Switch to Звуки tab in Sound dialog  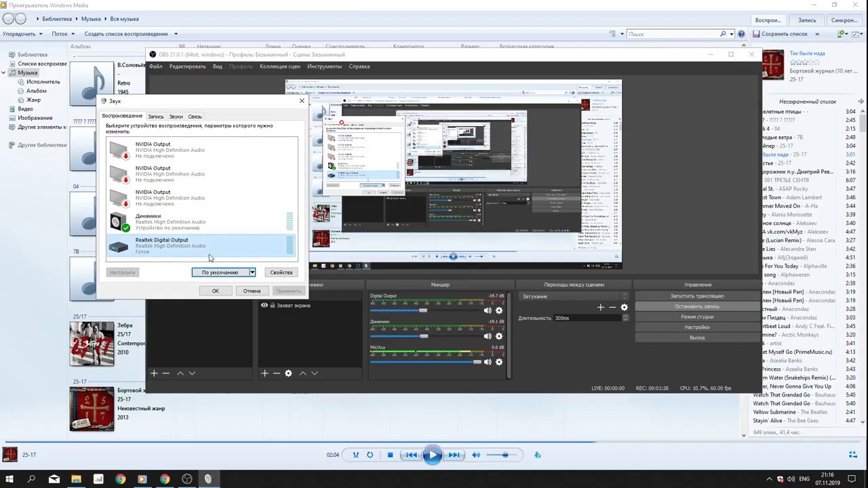click(176, 117)
